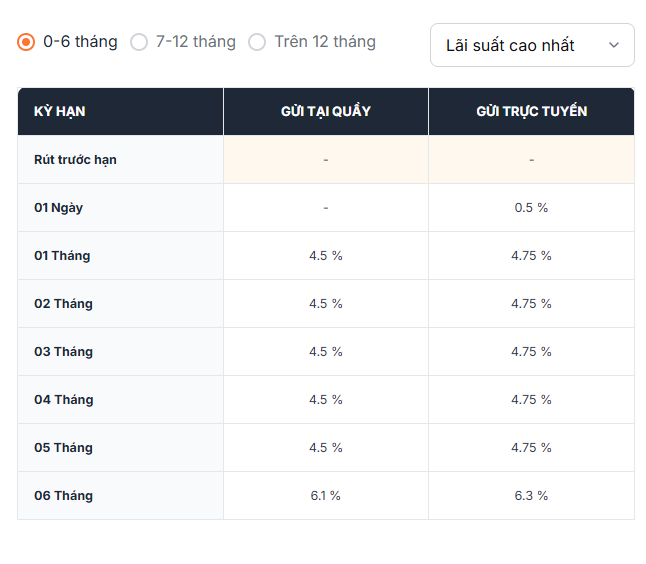The image size is (646, 564).
Task: Click the dropdown chevron arrow icon
Action: pos(614,45)
